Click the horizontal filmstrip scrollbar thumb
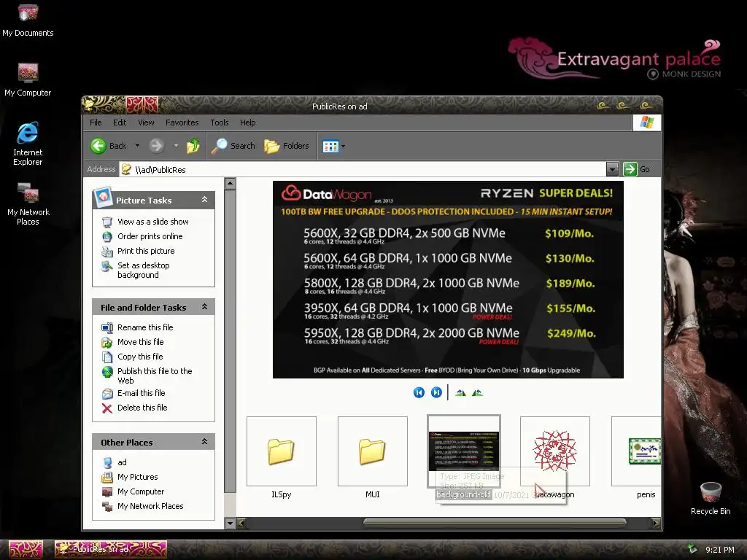 point(495,523)
